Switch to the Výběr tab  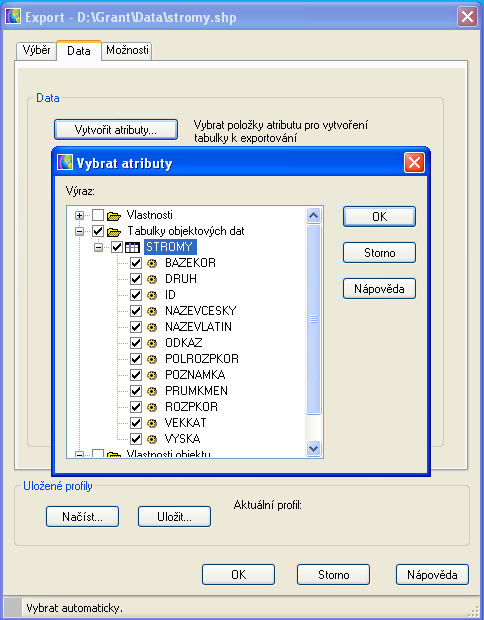(x=36, y=51)
